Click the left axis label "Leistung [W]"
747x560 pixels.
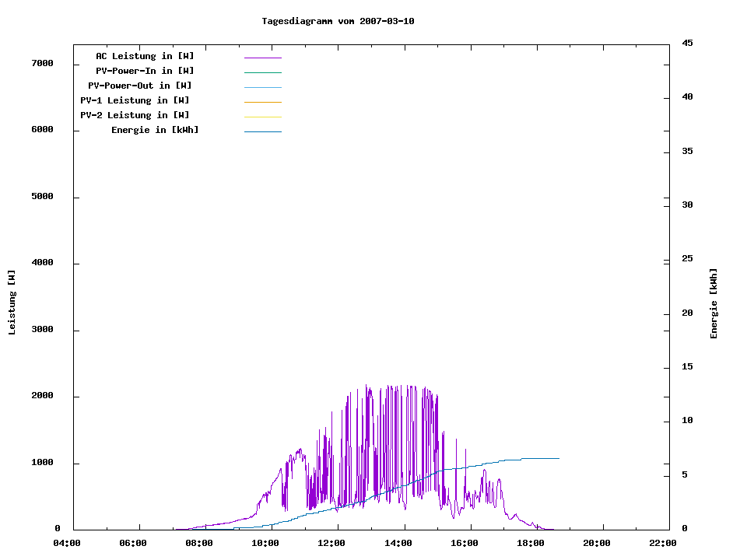point(12,303)
